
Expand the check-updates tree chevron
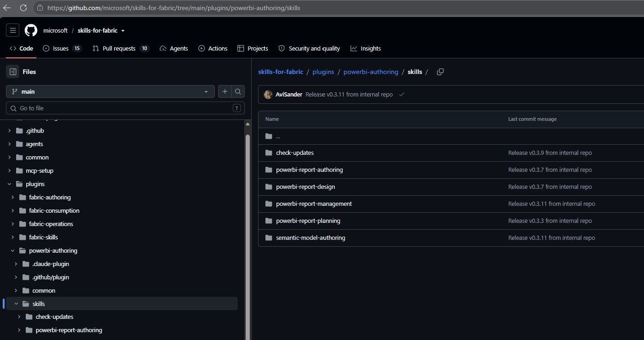(19, 317)
